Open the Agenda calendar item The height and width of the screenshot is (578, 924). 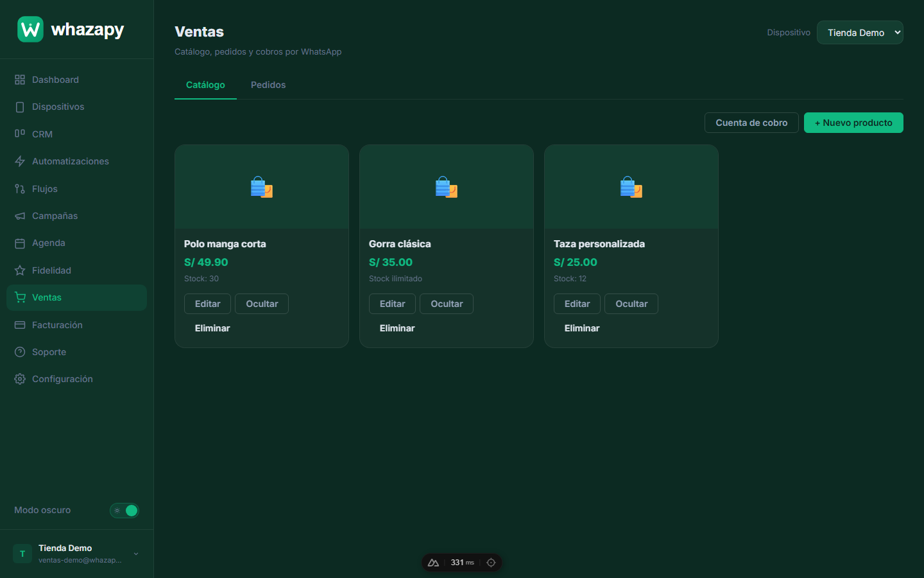[x=76, y=243]
